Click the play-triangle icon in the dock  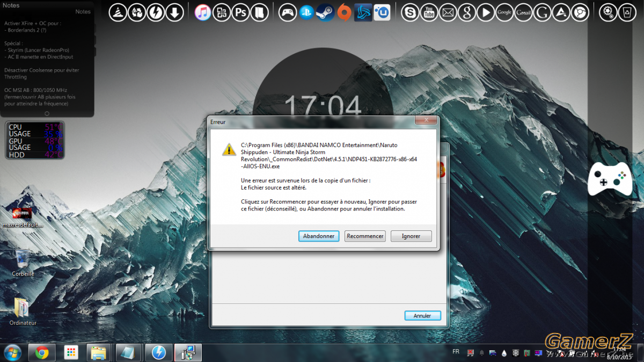pos(486,12)
